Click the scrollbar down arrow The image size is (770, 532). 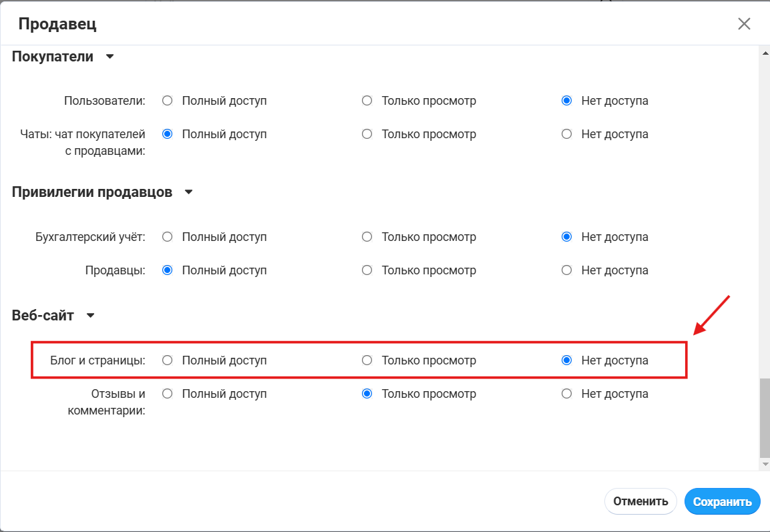pyautogui.click(x=765, y=464)
